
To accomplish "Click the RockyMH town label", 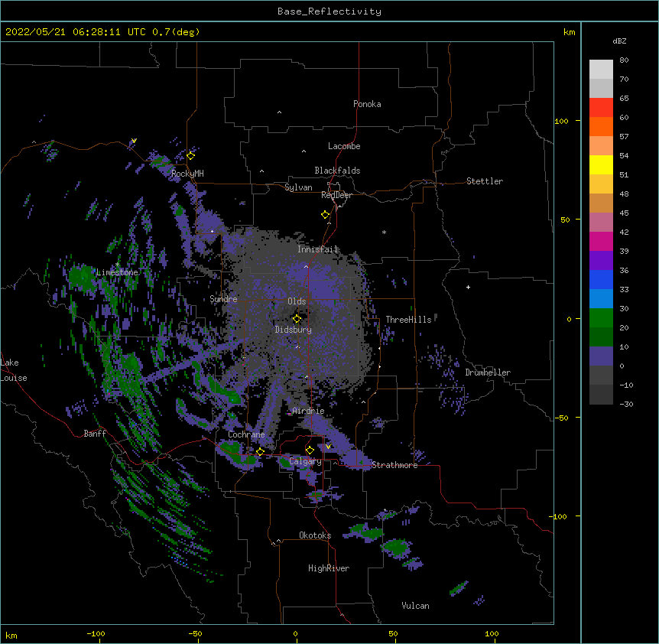I will [x=187, y=174].
